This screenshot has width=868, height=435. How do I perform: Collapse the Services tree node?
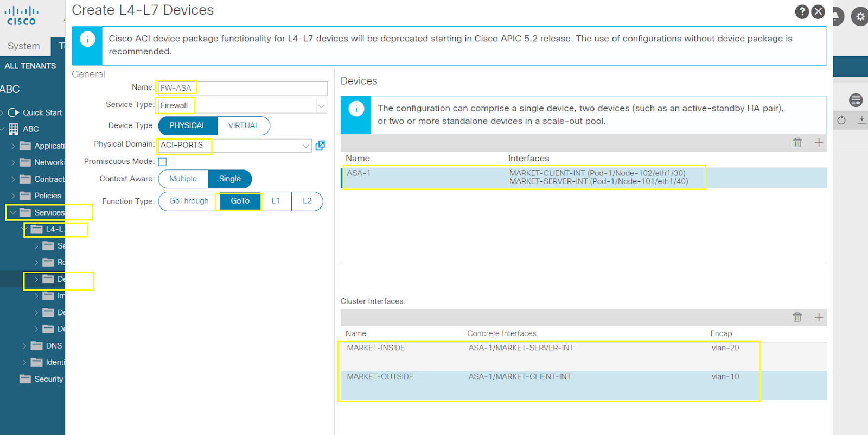point(13,212)
